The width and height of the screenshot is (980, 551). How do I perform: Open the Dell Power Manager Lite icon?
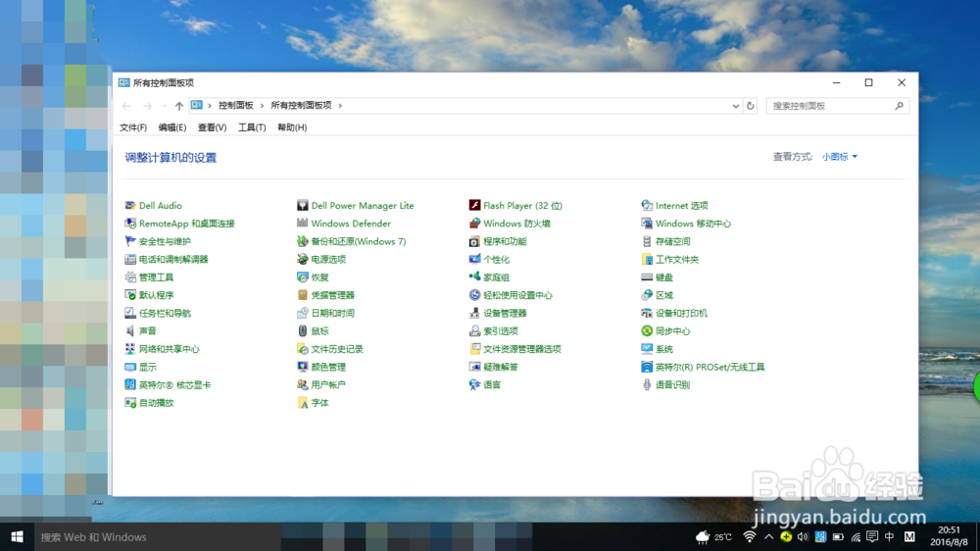(303, 205)
